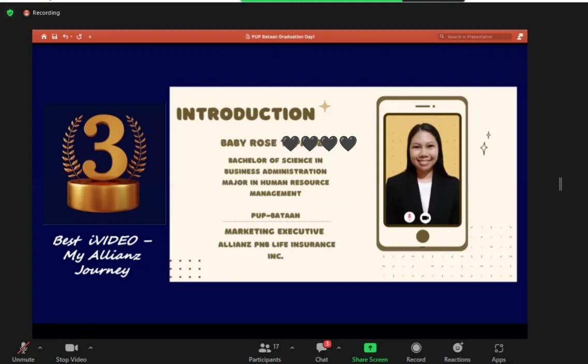Screen dimensions: 588x364
Task: Click the Best iVIDEO My Allianz Journey caption
Action: pyautogui.click(x=102, y=255)
